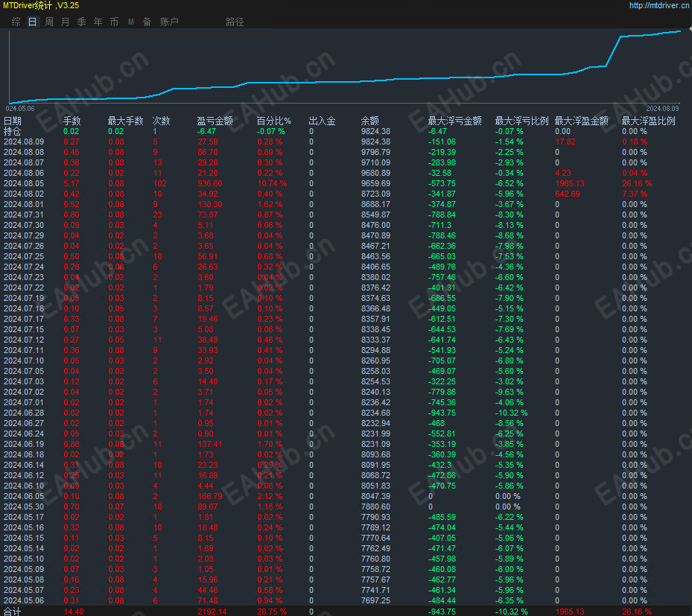The width and height of the screenshot is (692, 616).
Task: Select the 2024.08.01 date row
Action: [x=24, y=204]
